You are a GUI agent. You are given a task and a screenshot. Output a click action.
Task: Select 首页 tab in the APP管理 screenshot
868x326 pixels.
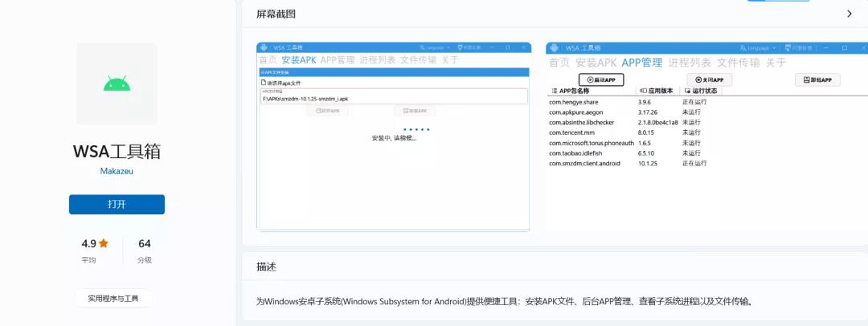(x=559, y=63)
